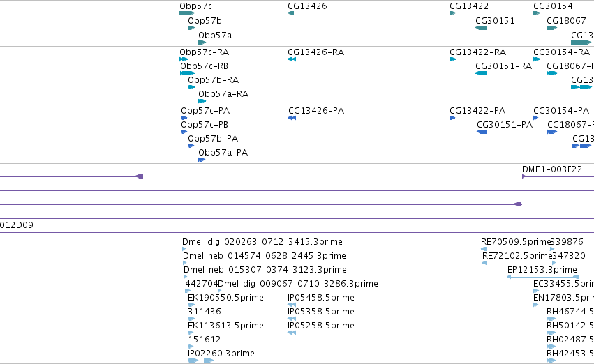
Task: Select BAC clone DME1-003F22 label
Action: tap(552, 169)
